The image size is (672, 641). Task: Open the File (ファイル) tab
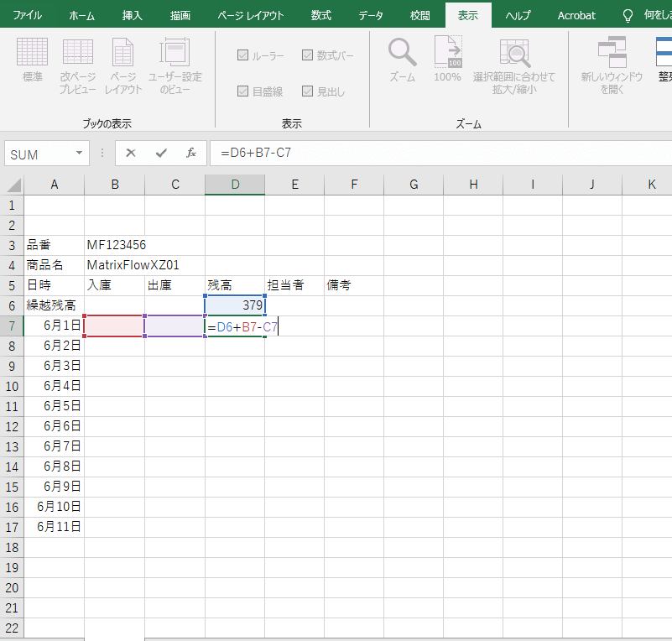[28, 15]
